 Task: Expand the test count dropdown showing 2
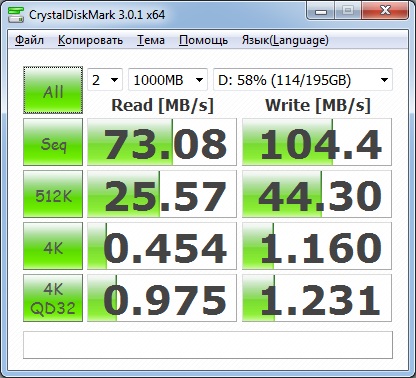point(105,80)
